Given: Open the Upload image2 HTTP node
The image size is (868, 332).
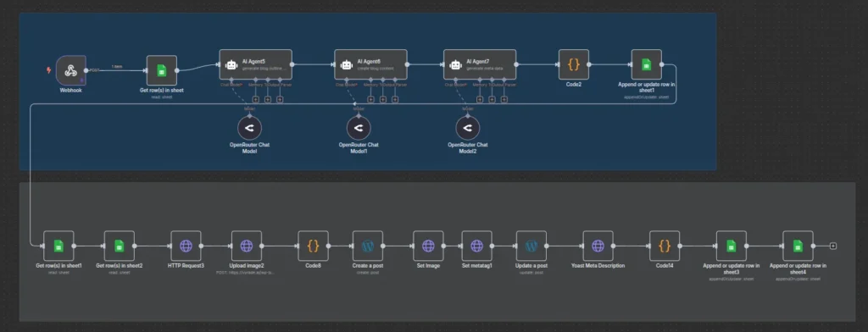Looking at the screenshot, I should pyautogui.click(x=247, y=246).
